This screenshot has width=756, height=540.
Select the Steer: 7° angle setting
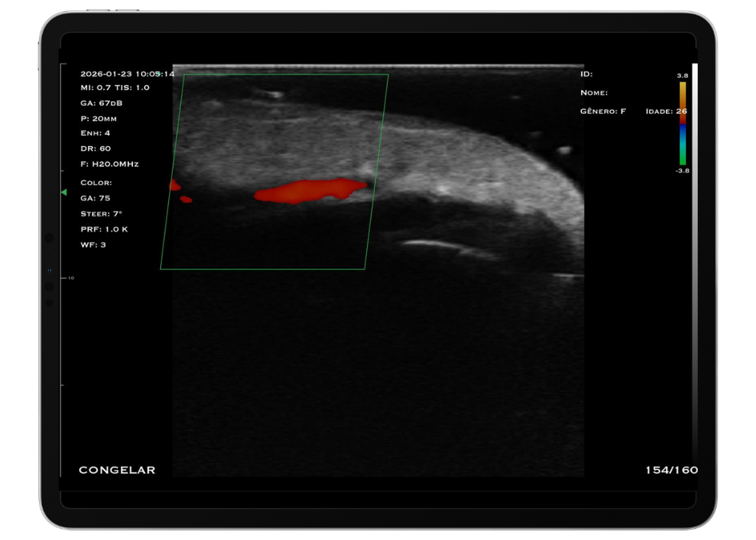[x=101, y=214]
